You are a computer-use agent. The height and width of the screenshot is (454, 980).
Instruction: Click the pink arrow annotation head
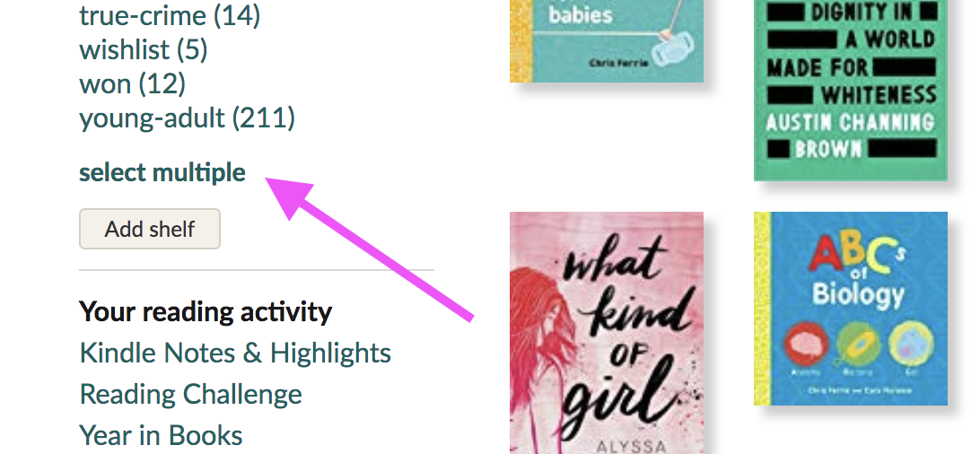pyautogui.click(x=289, y=197)
